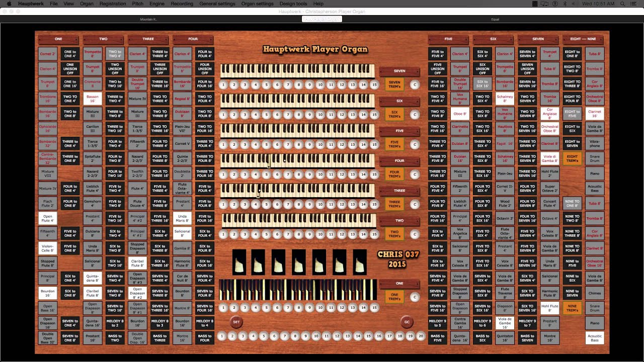Toggle the MELODY 8 to 2 coupler
The height and width of the screenshot is (362, 644).
[115, 323]
